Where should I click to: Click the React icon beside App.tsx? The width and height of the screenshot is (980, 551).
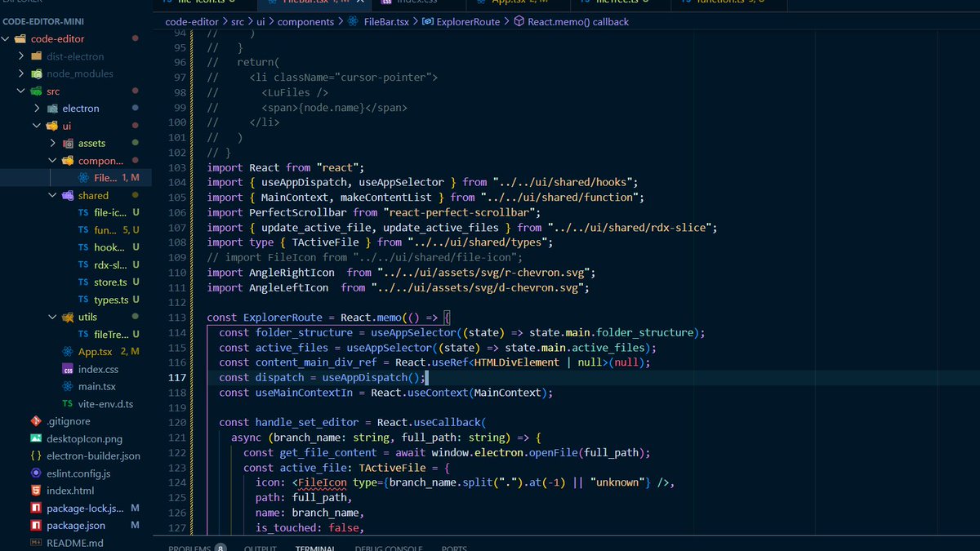click(68, 352)
